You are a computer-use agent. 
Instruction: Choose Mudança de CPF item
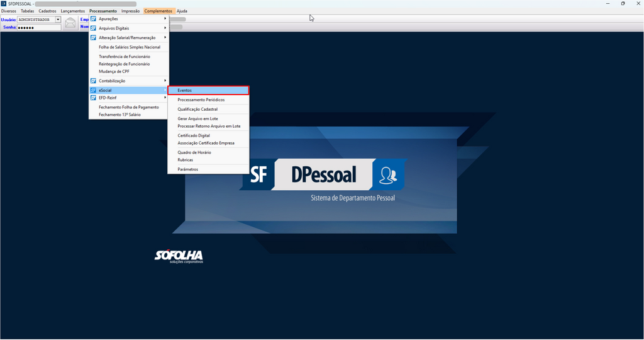[x=114, y=71]
